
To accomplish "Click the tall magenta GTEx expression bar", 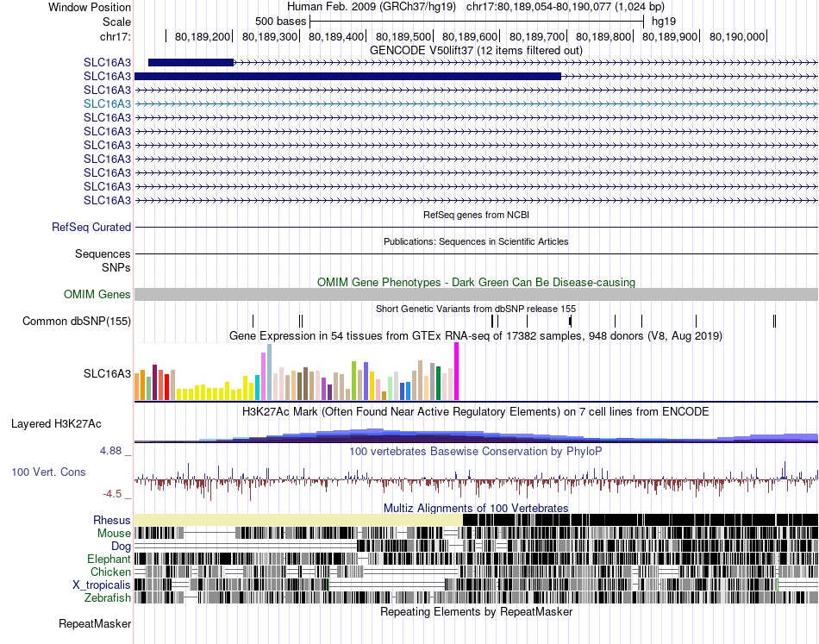I will click(457, 372).
